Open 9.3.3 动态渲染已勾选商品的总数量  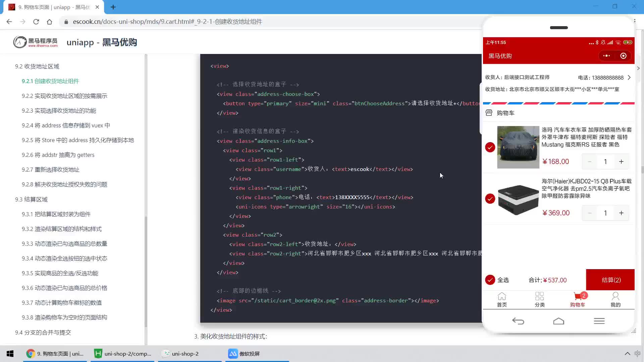[64, 244]
